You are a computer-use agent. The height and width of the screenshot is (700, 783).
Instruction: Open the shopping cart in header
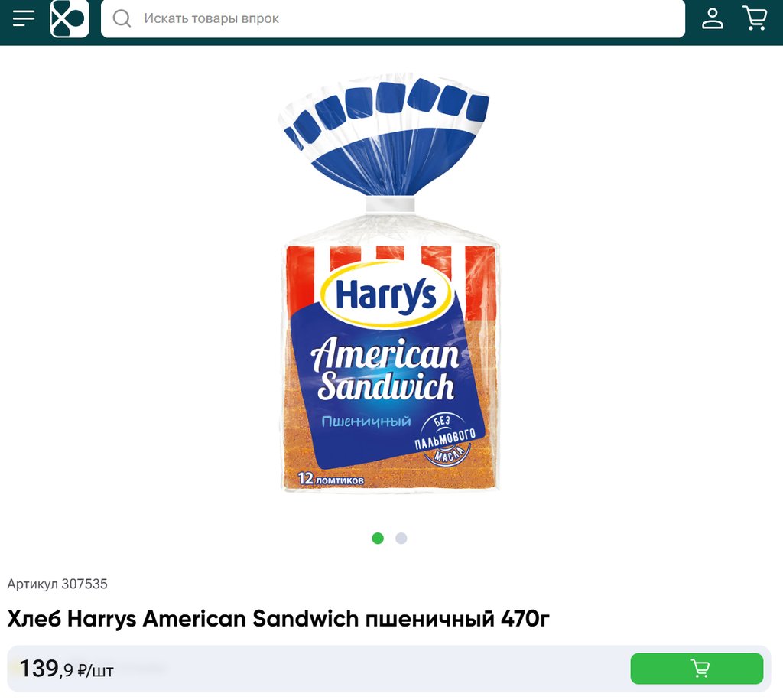tap(755, 18)
